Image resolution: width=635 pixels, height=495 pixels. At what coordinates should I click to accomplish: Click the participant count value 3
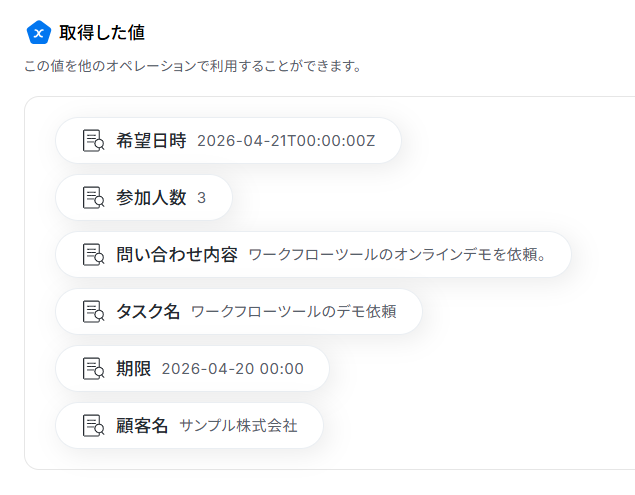(201, 198)
